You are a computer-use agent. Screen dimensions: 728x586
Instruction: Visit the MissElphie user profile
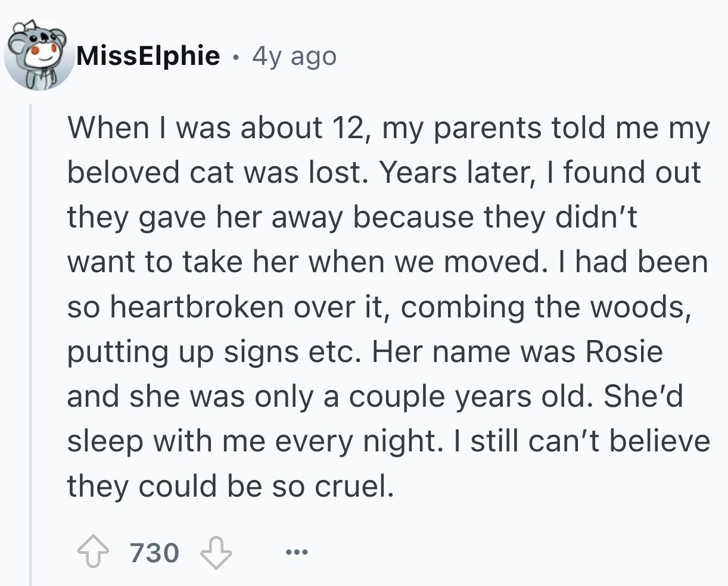149,56
